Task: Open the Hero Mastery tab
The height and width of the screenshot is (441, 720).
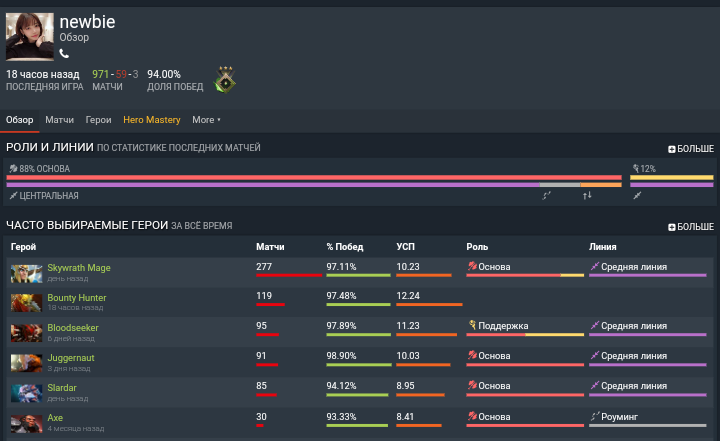Action: click(151, 120)
